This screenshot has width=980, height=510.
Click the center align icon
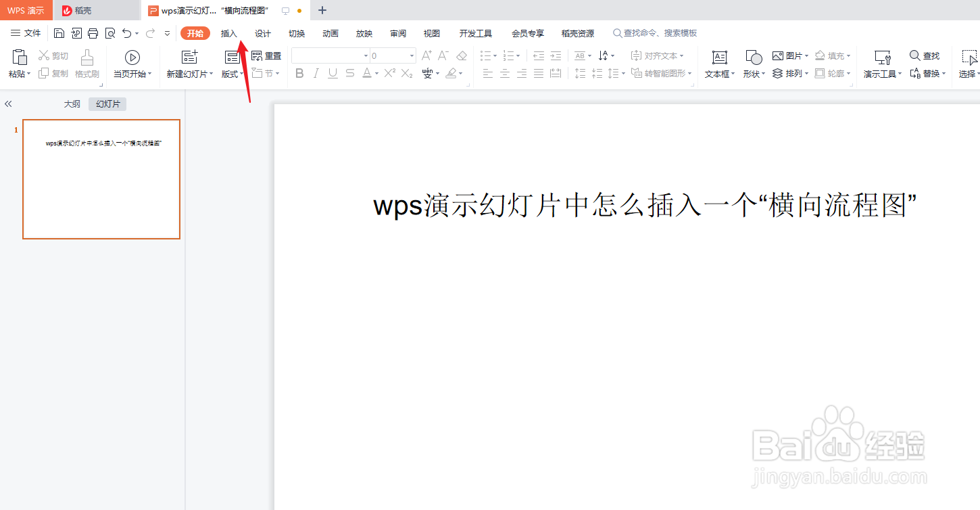(505, 73)
